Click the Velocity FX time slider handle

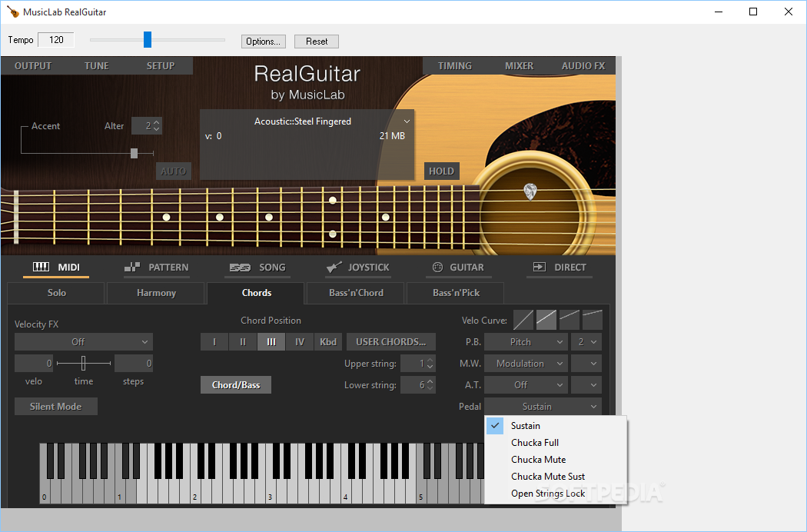(x=83, y=363)
